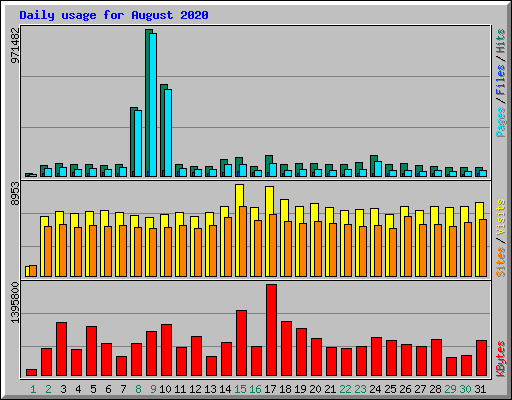This screenshot has width=512, height=400.
Task: Select the red KBytes bar for day 1
Action: [31, 373]
